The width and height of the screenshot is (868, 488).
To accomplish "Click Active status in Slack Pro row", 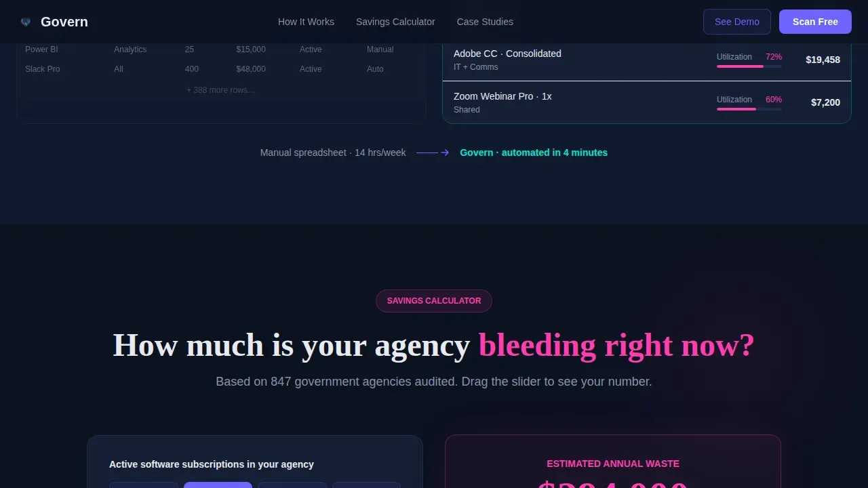I will [311, 69].
